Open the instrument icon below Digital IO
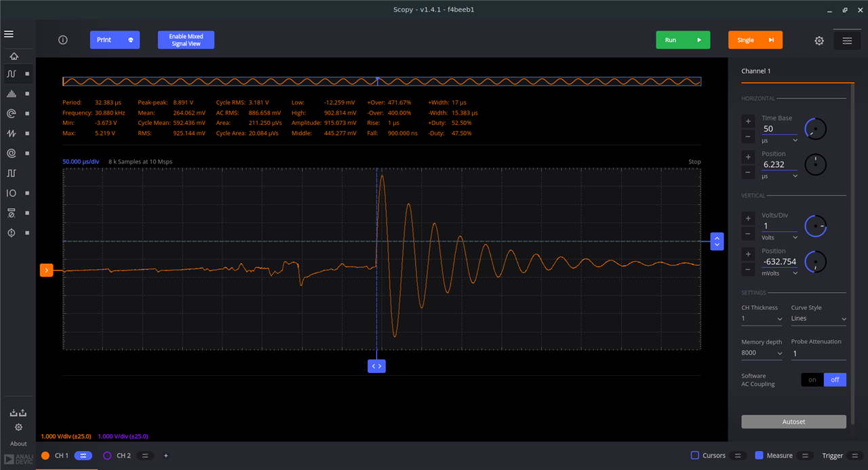The width and height of the screenshot is (868, 470). 12,213
